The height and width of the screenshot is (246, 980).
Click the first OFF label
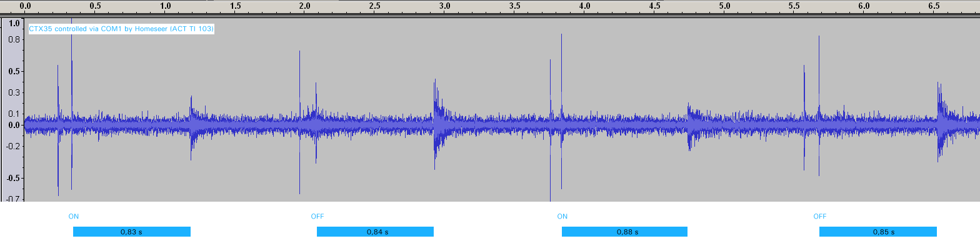tap(317, 217)
